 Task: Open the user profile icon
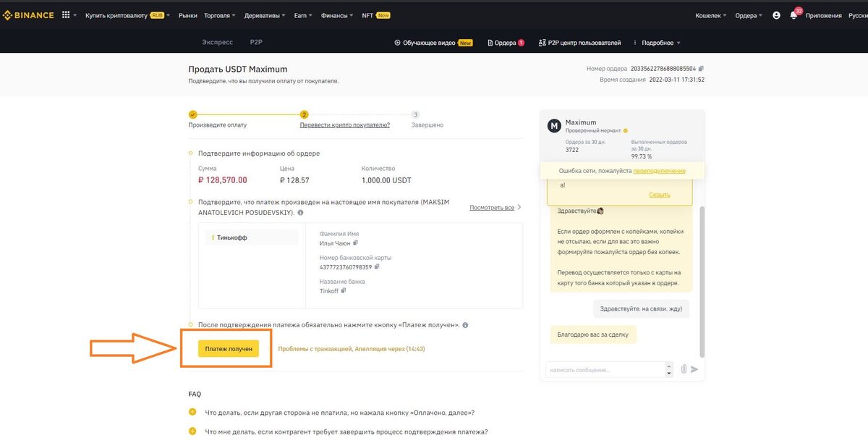(x=776, y=15)
